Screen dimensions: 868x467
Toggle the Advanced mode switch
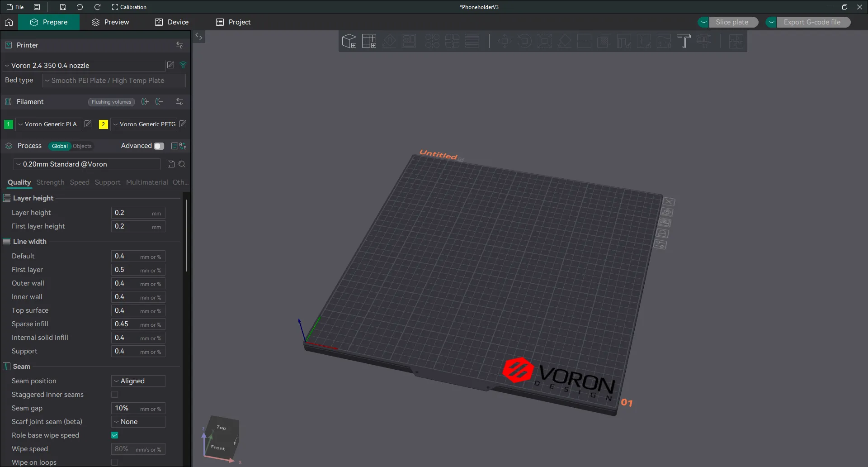159,146
